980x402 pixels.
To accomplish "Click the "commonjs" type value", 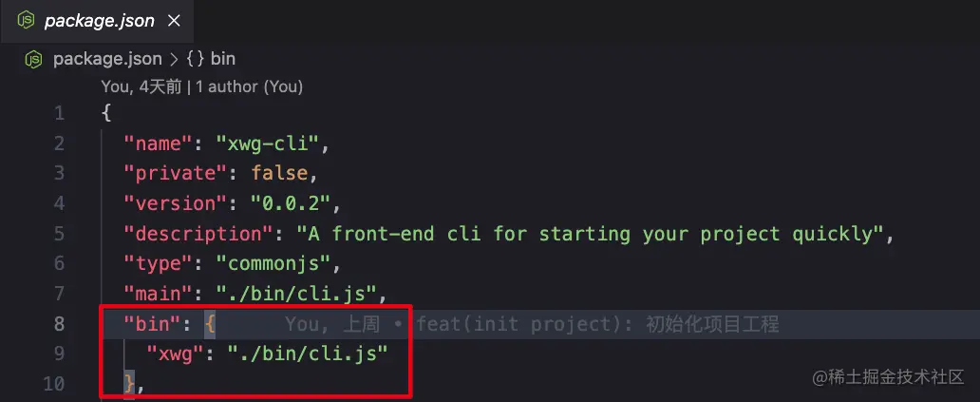I will (273, 264).
